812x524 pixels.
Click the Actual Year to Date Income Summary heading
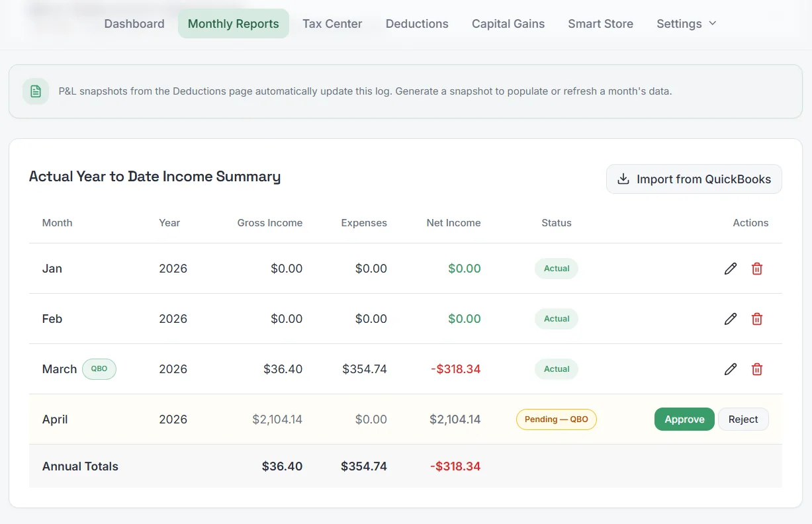pos(155,177)
